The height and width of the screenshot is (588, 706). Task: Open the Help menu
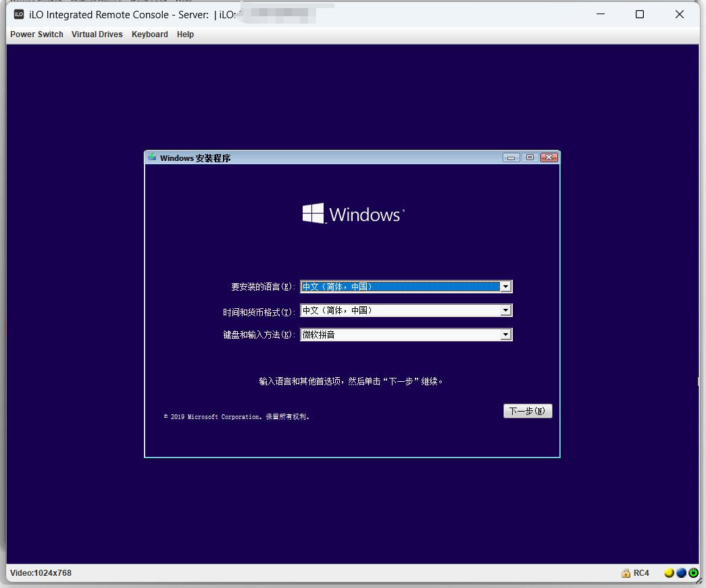coord(185,34)
